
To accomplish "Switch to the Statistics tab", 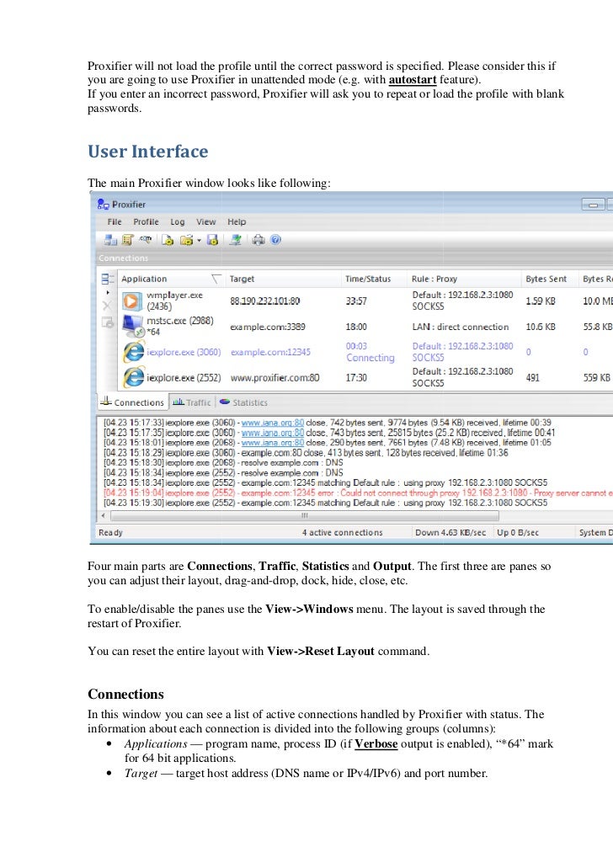I will [243, 402].
